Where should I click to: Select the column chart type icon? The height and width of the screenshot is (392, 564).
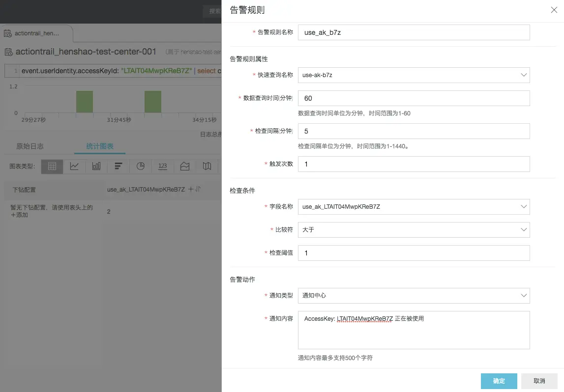[x=96, y=167]
